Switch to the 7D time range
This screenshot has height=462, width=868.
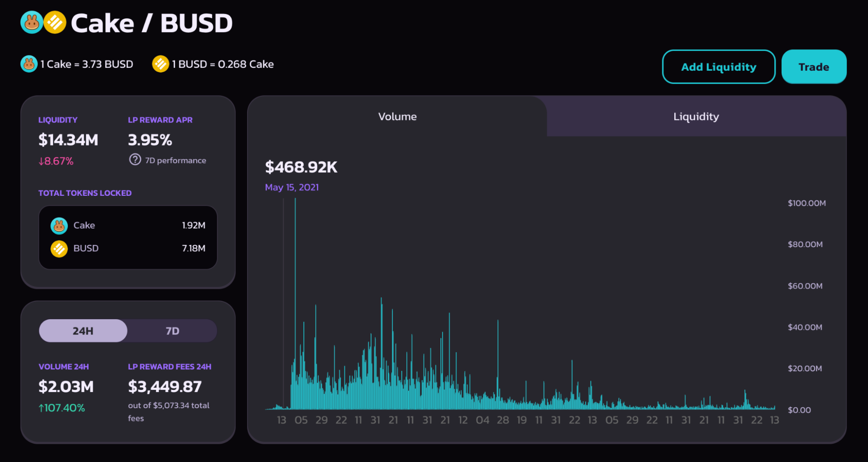172,331
